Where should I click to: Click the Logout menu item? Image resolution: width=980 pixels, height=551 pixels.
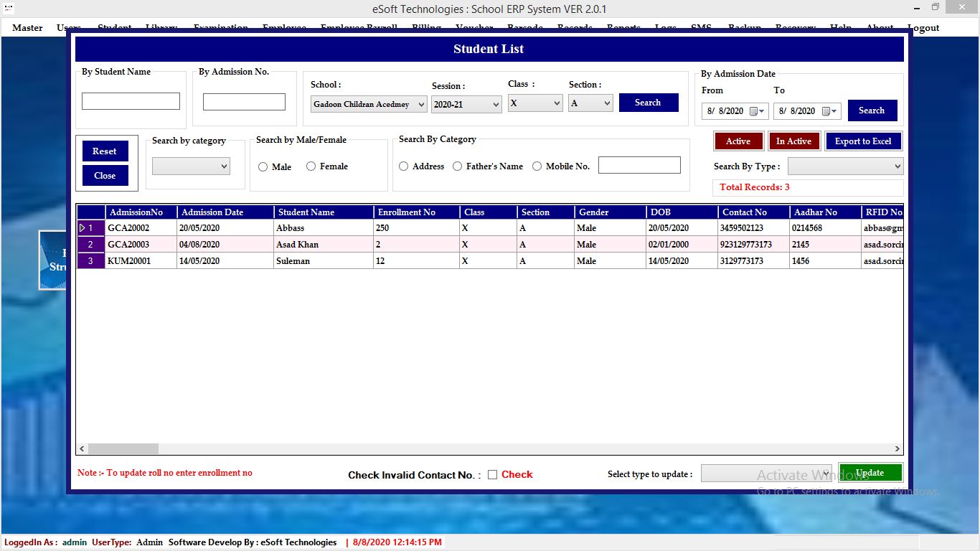[x=923, y=28]
